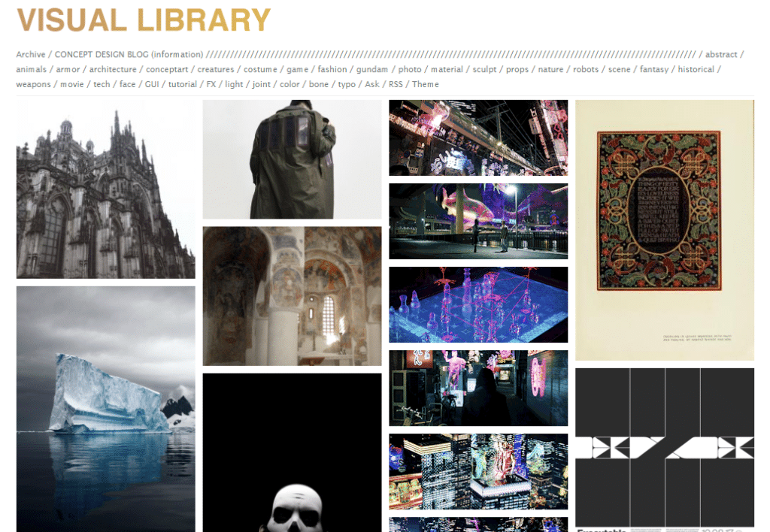Open the props category
This screenshot has width=770, height=532.
[517, 69]
